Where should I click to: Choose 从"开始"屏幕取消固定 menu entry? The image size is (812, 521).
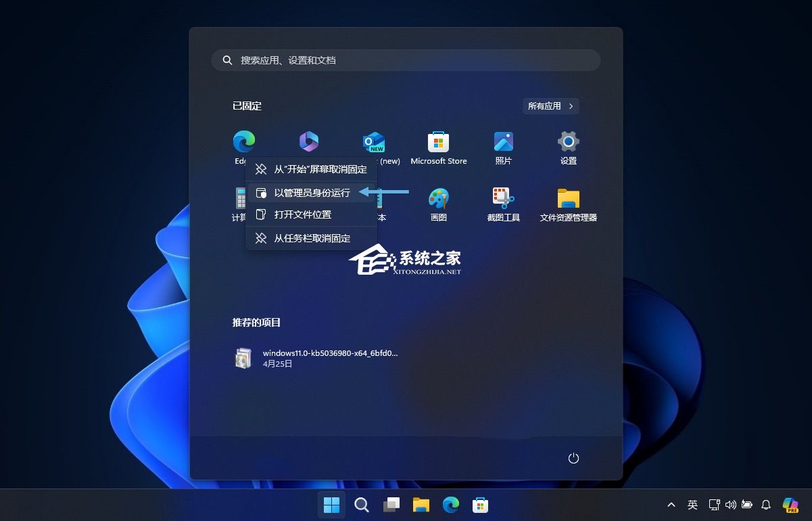point(311,169)
